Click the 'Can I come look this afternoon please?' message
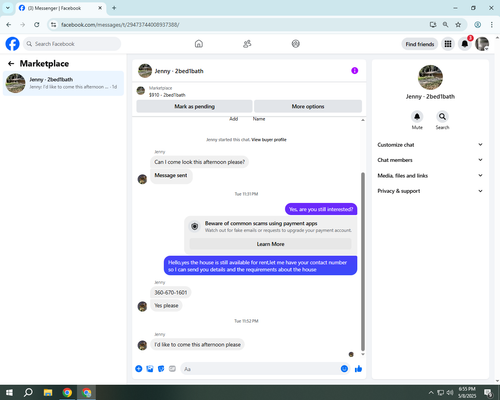The width and height of the screenshot is (500, 400). pos(199,162)
